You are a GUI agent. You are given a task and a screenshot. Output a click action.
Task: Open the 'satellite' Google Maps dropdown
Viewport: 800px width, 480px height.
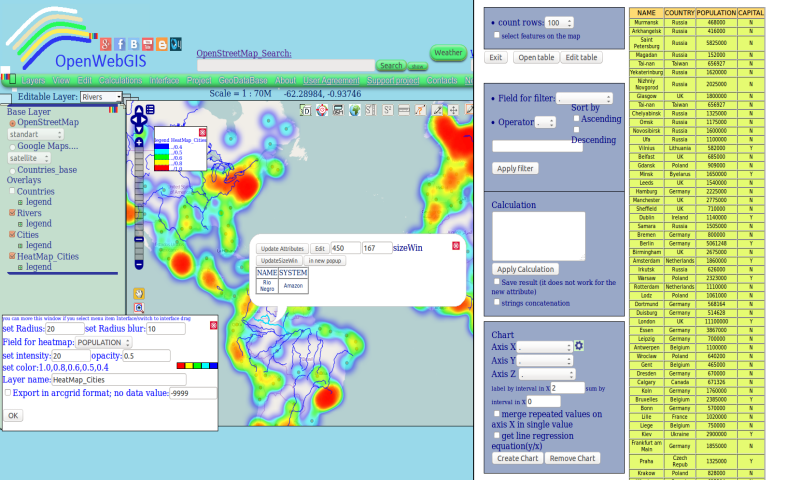pyautogui.click(x=29, y=158)
